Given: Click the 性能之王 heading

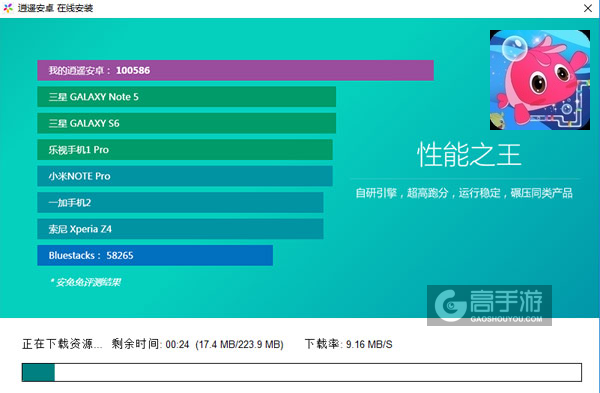Looking at the screenshot, I should pos(469,154).
